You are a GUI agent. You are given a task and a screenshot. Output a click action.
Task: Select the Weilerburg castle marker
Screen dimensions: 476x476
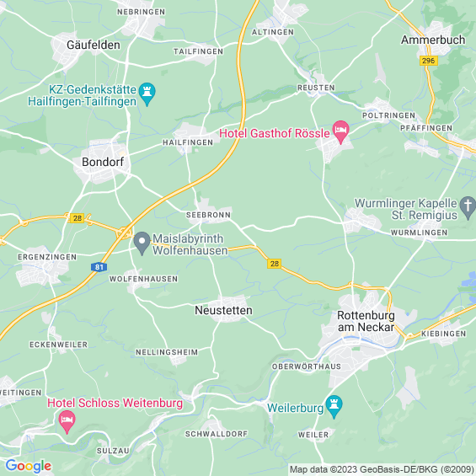tap(334, 406)
